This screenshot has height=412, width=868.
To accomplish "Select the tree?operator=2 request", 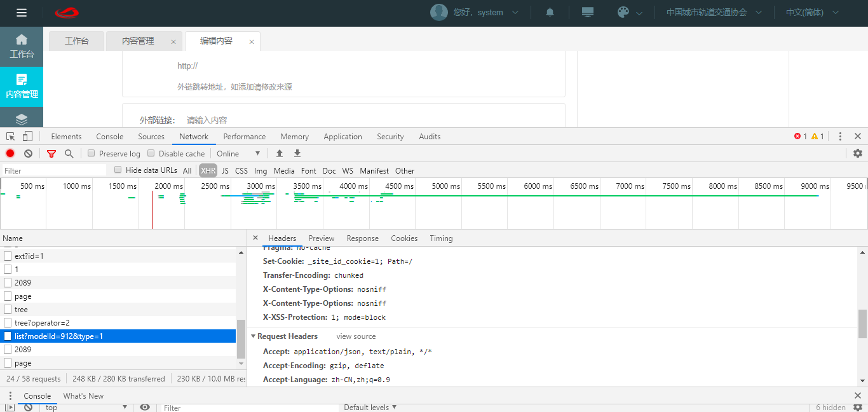I will pos(42,323).
